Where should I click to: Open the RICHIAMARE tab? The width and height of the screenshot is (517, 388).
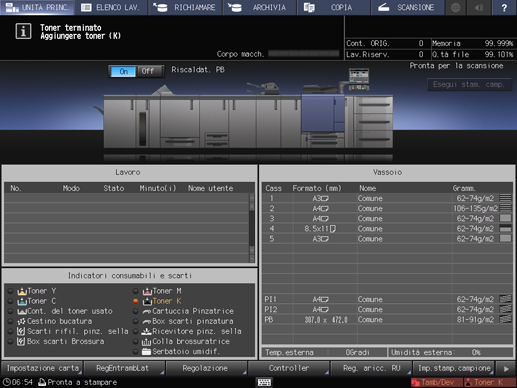(x=185, y=7)
